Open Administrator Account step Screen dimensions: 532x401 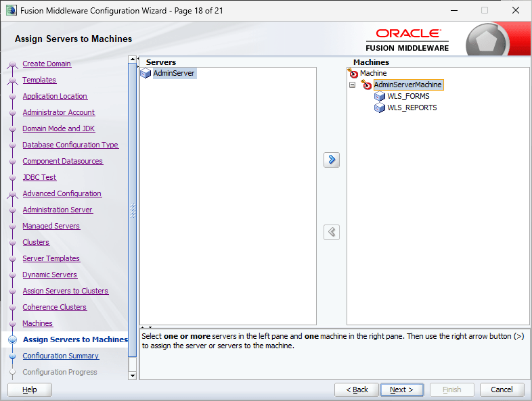[59, 112]
